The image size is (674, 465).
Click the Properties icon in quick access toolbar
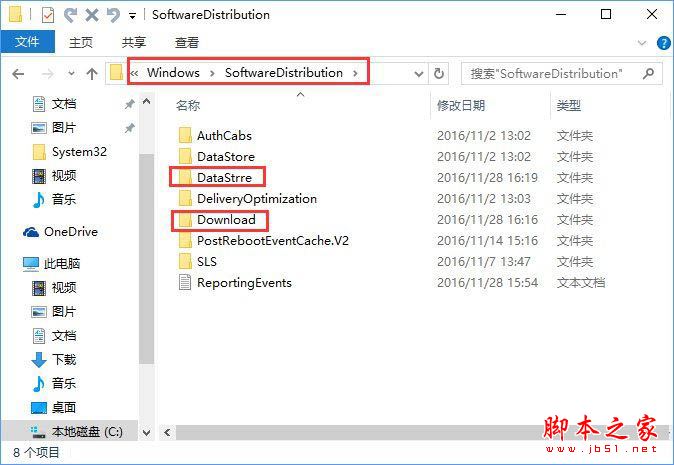point(47,15)
